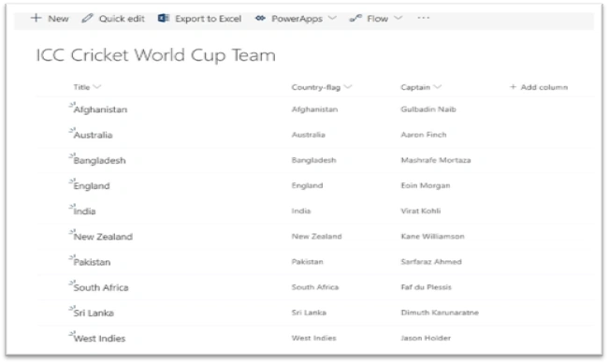Click the New toolbar label

click(x=58, y=19)
